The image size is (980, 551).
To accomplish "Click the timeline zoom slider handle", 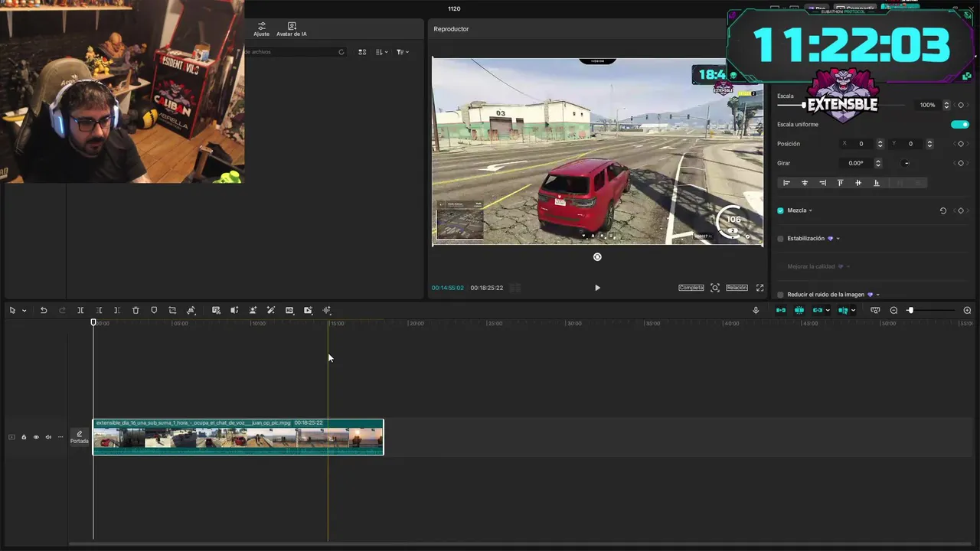I will click(910, 310).
